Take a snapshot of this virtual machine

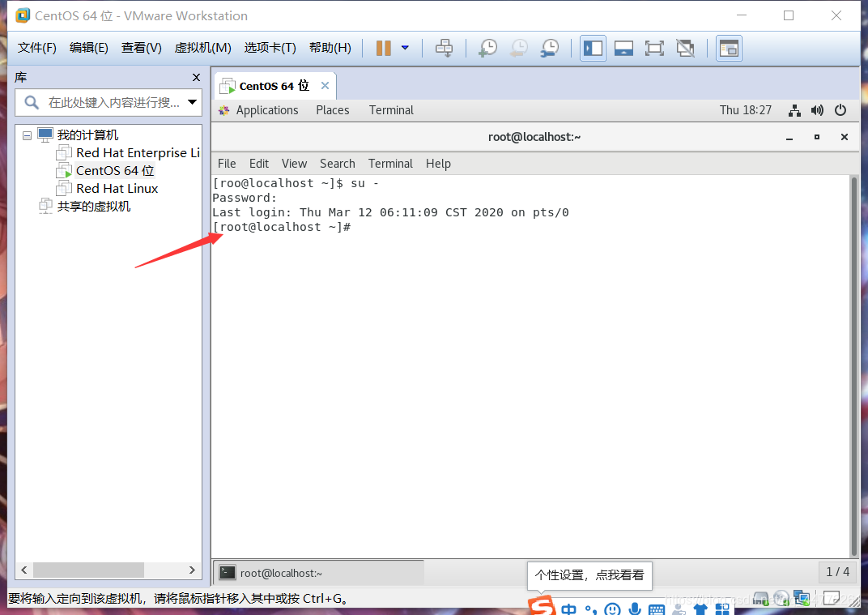(x=487, y=48)
